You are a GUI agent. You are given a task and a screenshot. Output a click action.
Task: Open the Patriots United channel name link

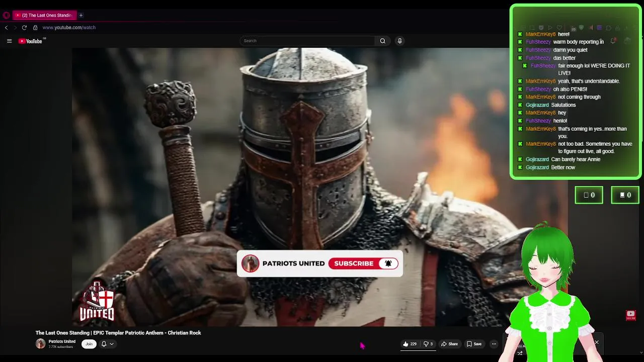(x=62, y=341)
